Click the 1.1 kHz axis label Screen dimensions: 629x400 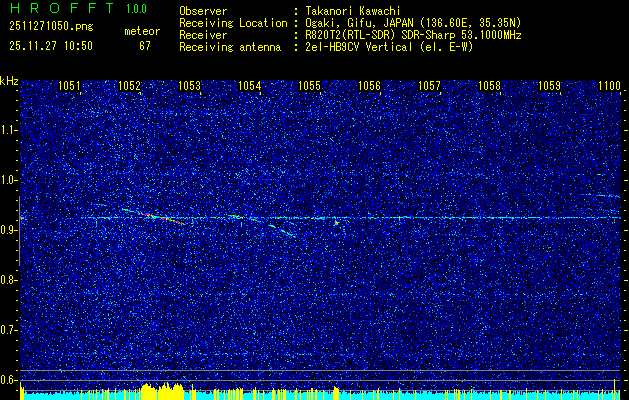pos(8,130)
